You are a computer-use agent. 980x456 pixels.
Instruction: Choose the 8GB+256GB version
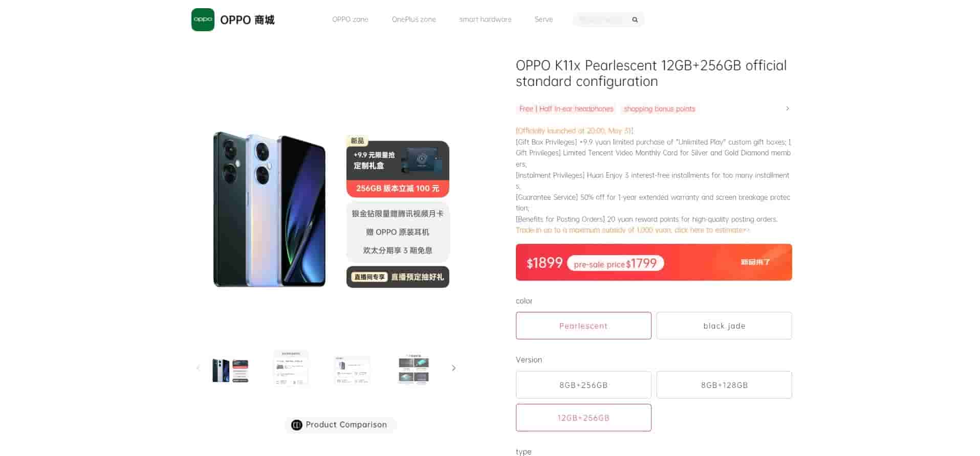click(x=583, y=385)
